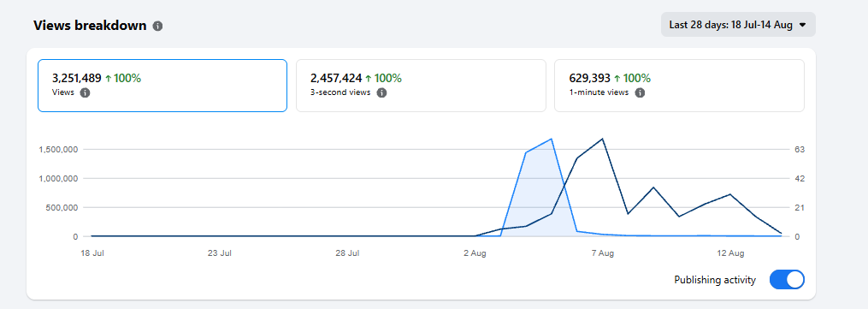
Task: Click the info icon next to 3-second views
Action: coord(381,93)
